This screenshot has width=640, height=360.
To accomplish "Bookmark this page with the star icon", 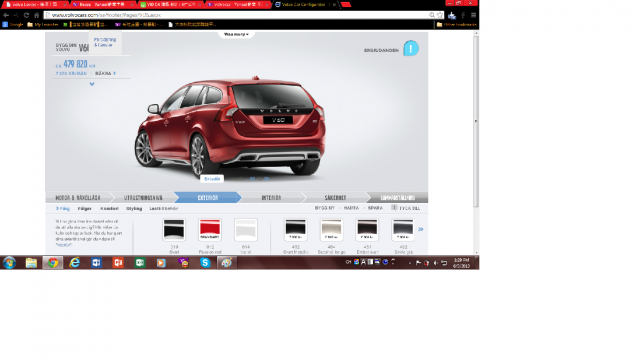I will (x=440, y=15).
